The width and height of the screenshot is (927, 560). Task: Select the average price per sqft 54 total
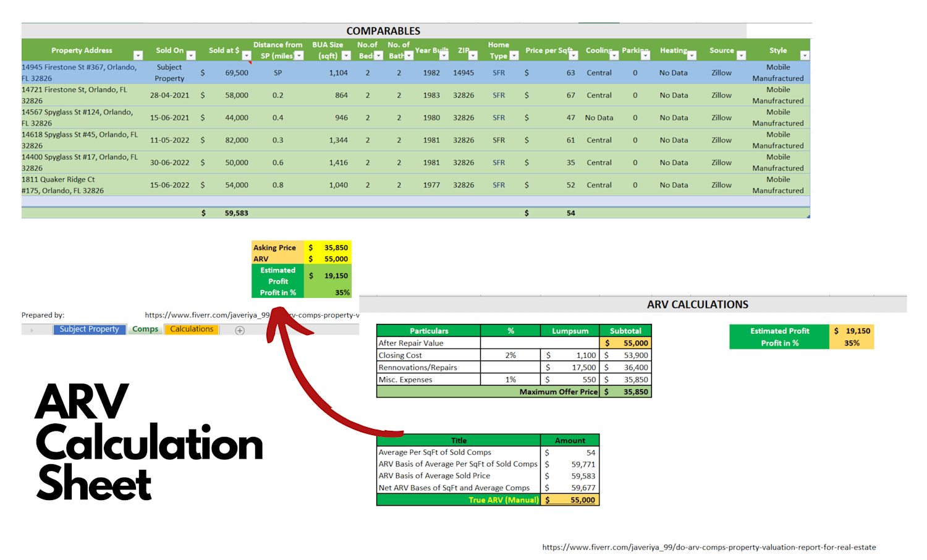click(x=550, y=213)
